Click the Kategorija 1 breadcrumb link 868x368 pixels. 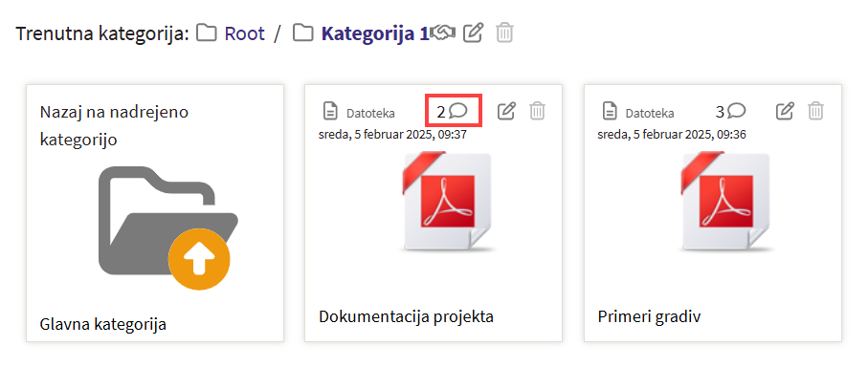(x=375, y=34)
